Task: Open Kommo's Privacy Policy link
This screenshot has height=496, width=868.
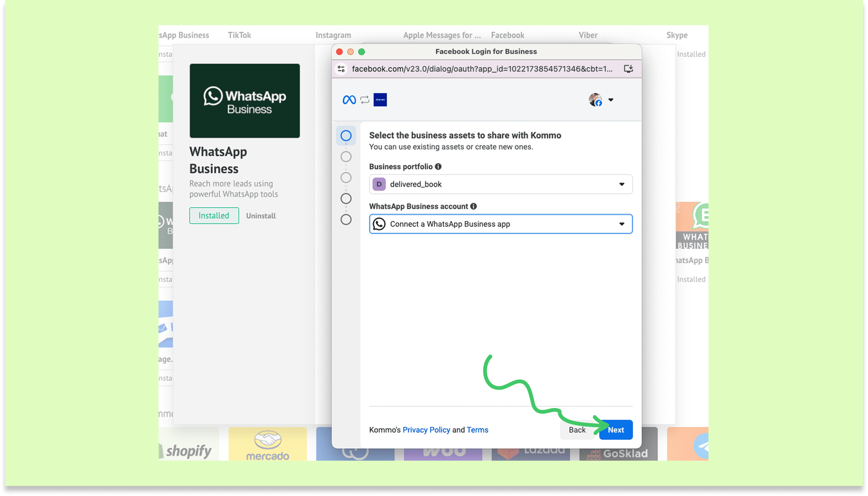Action: click(426, 430)
